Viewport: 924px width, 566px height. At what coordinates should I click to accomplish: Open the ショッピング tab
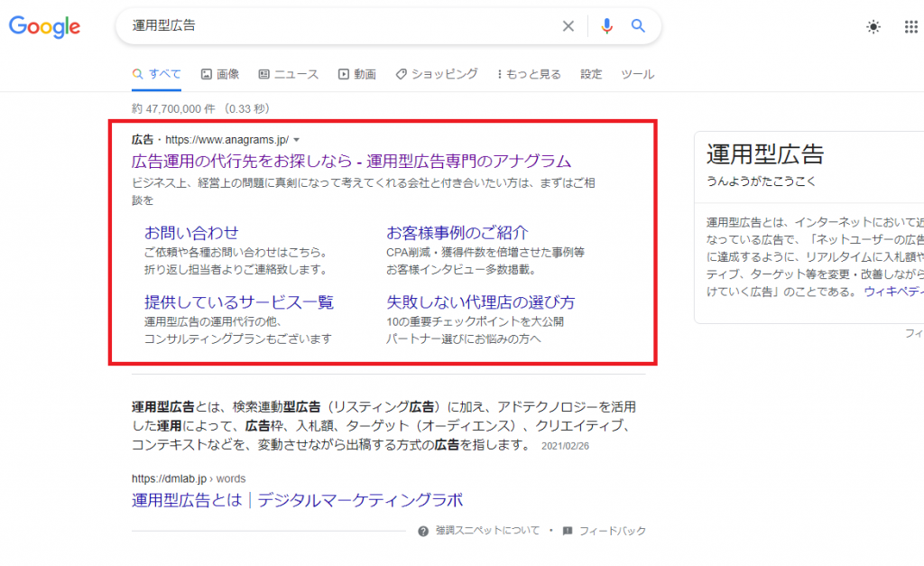(437, 74)
